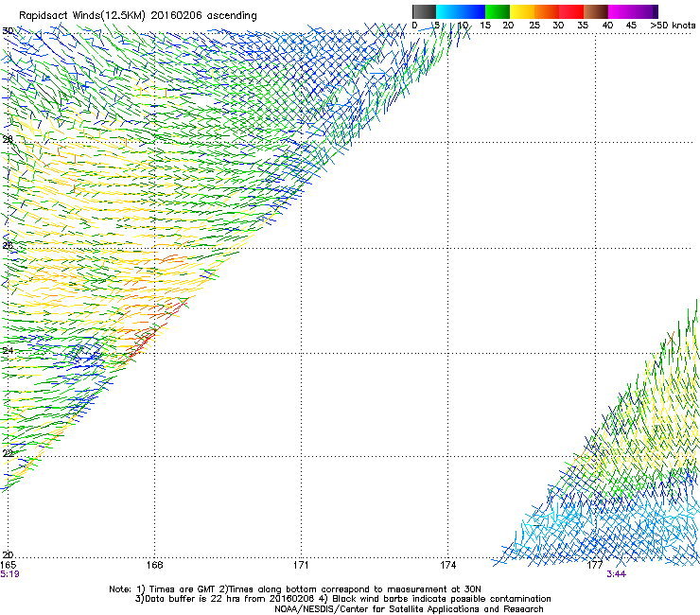Click the latitude label "30"
This screenshot has height=615, width=700.
[x=8, y=31]
